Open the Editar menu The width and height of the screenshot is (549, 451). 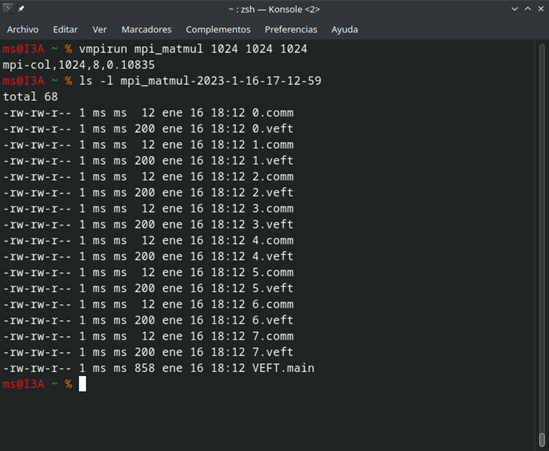click(65, 30)
